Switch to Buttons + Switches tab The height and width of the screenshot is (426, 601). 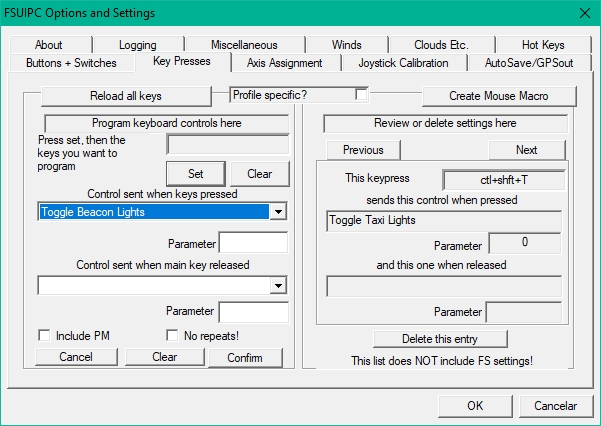tap(71, 63)
